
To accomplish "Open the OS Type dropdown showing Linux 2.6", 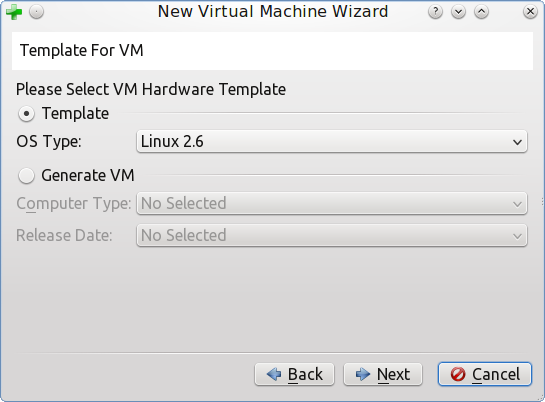I will pyautogui.click(x=332, y=141).
